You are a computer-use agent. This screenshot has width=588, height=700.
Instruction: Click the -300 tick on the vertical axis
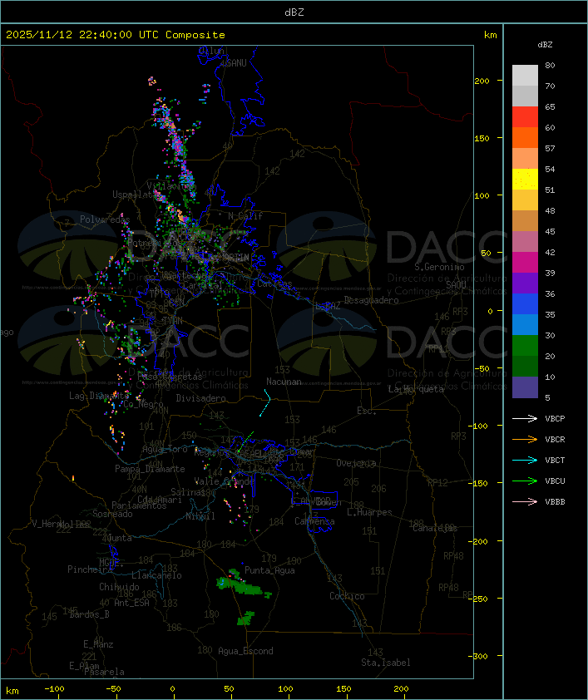point(477,656)
